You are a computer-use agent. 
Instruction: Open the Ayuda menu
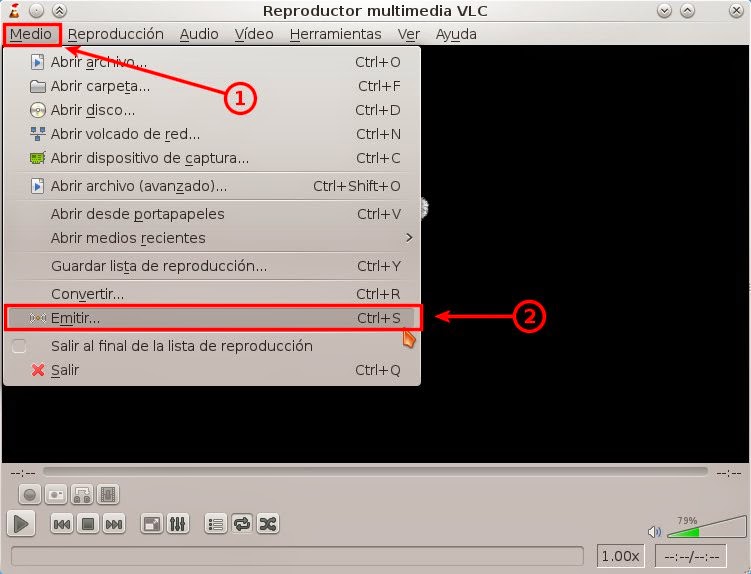click(x=455, y=34)
